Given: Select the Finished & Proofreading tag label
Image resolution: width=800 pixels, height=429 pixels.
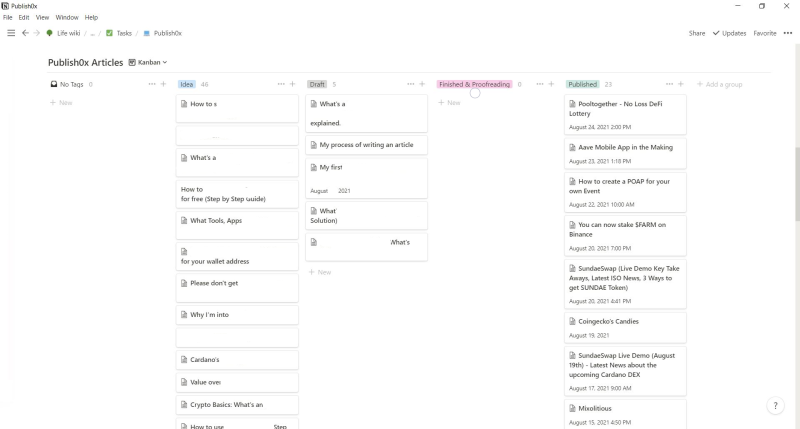Looking at the screenshot, I should pyautogui.click(x=474, y=84).
